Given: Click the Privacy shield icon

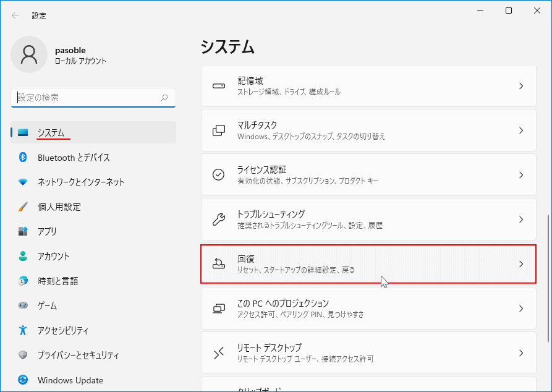Looking at the screenshot, I should click(23, 355).
